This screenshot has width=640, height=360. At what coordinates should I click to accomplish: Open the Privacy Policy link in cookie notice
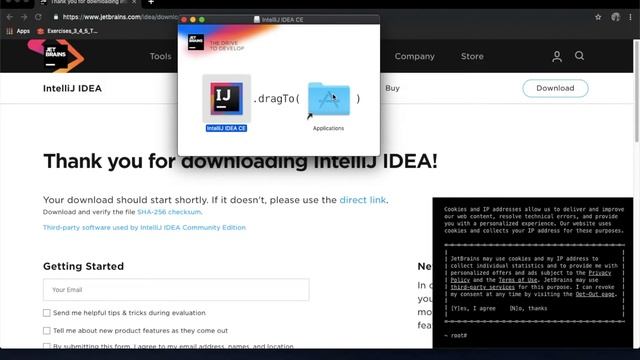(531, 276)
